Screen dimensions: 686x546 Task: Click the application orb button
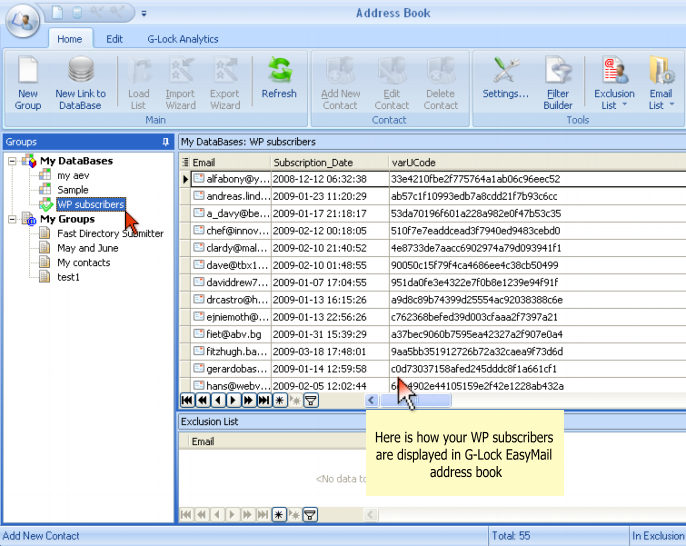tap(22, 20)
